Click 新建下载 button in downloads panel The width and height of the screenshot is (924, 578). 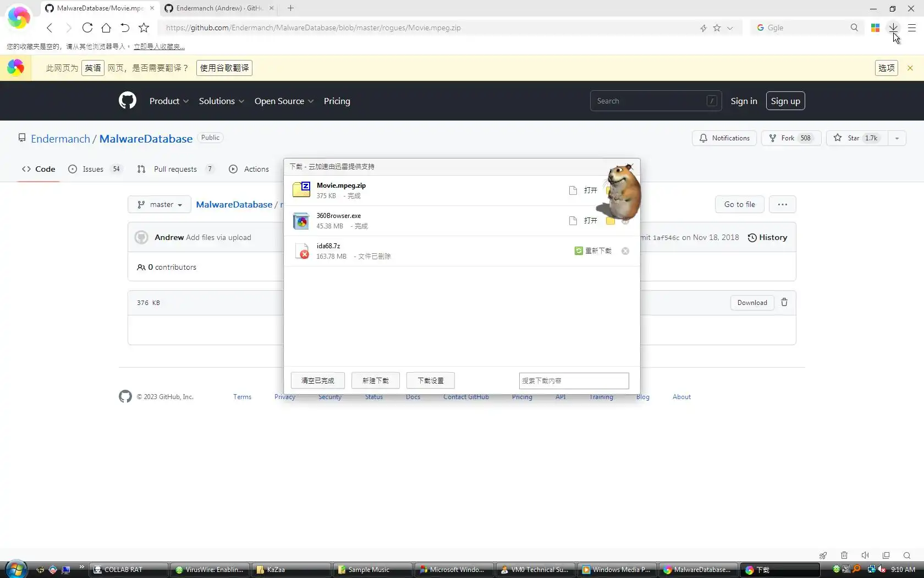pyautogui.click(x=375, y=380)
